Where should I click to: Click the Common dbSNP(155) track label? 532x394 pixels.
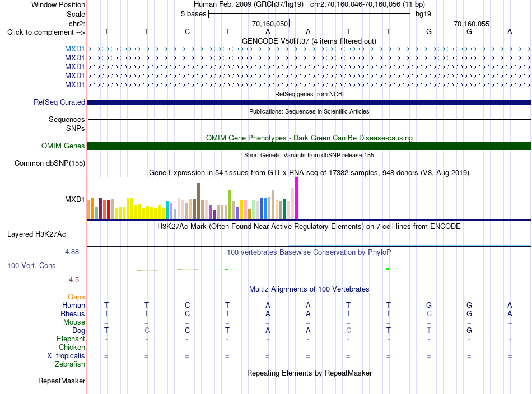50,163
